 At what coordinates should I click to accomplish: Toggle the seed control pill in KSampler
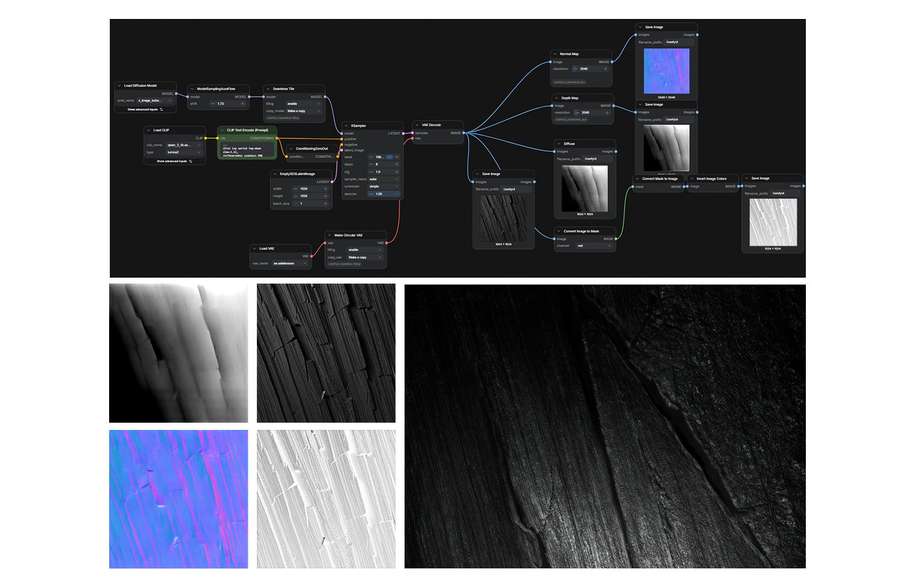coord(390,157)
